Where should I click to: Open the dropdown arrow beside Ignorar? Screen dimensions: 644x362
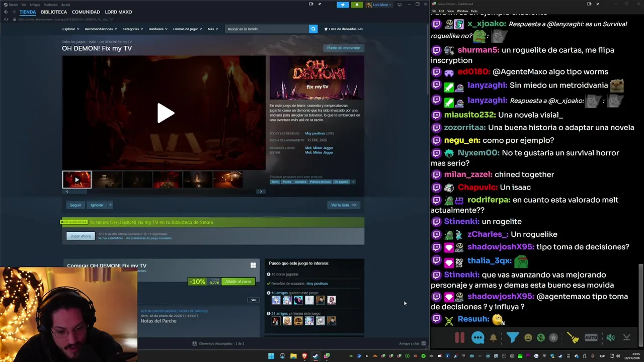pyautogui.click(x=110, y=205)
